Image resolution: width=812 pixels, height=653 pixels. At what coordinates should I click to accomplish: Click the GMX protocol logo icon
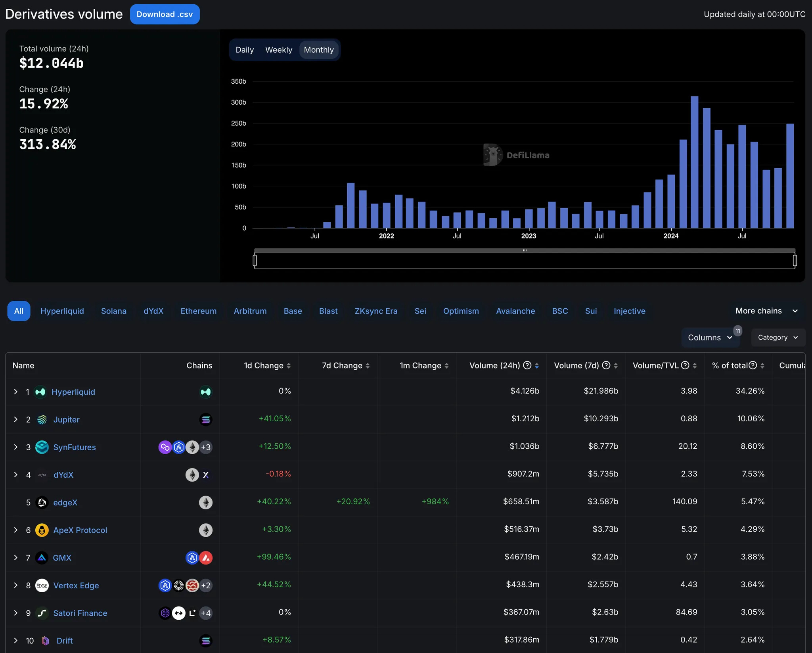(x=42, y=558)
